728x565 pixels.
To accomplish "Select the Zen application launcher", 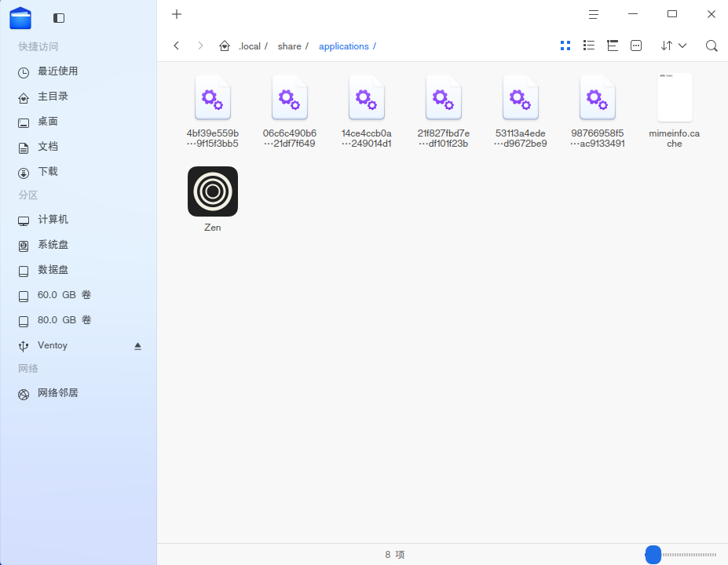I will coord(213,199).
